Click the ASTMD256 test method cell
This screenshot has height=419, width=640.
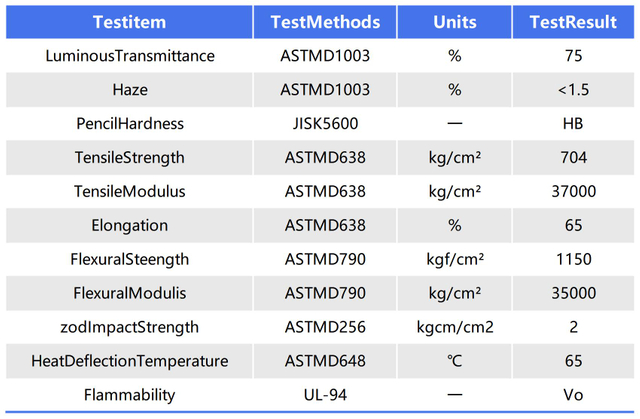[325, 327]
